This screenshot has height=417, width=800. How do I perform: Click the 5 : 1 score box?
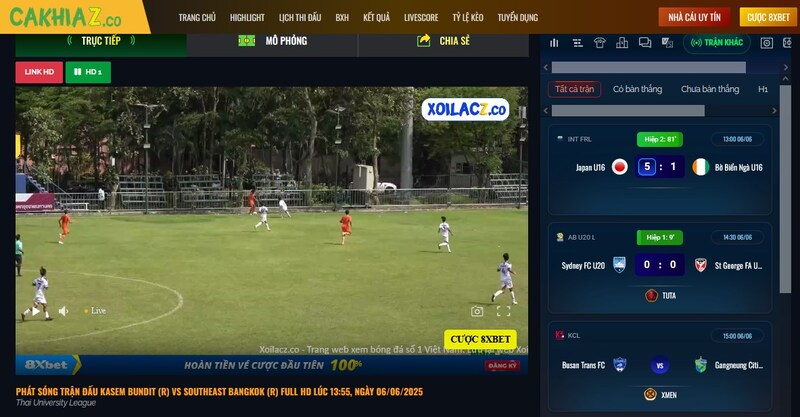tap(660, 166)
